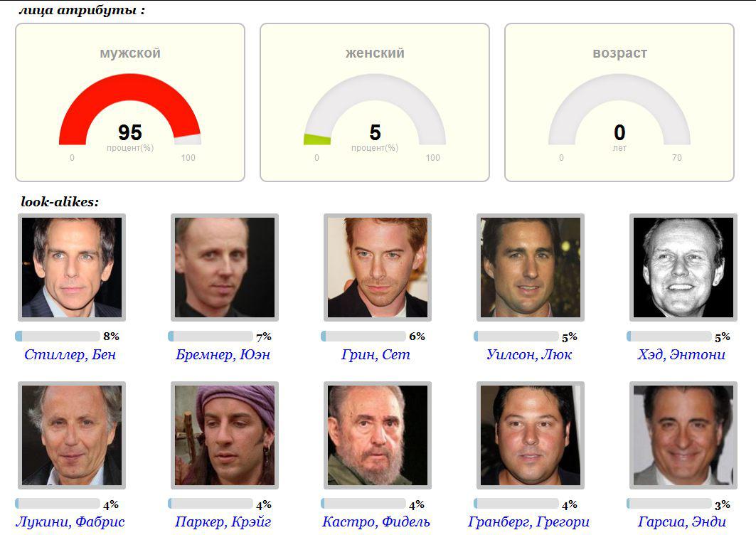Click the 8% similarity bar under the first photo

(58, 337)
